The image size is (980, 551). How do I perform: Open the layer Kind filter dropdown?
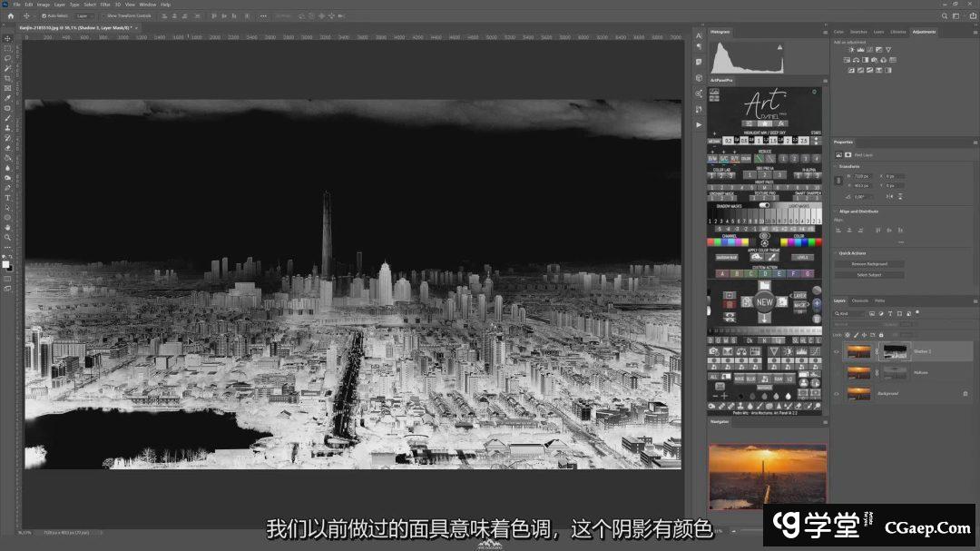853,313
